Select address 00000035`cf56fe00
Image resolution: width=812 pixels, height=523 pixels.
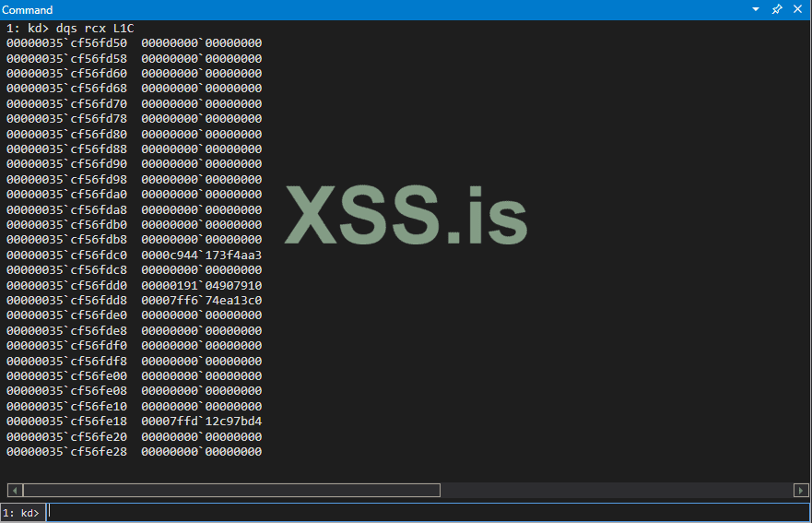click(x=66, y=375)
